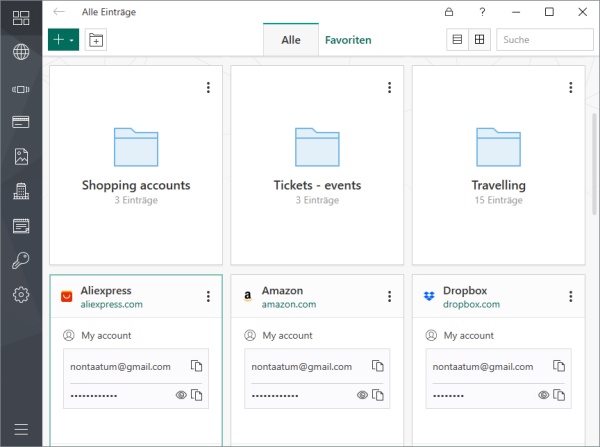Open dropbox.com link

(471, 304)
